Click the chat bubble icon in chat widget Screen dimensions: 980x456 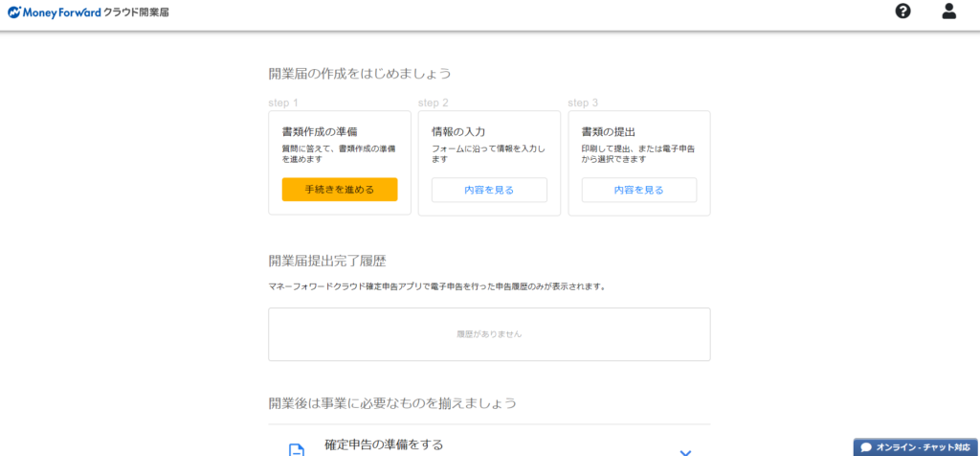[x=866, y=447]
